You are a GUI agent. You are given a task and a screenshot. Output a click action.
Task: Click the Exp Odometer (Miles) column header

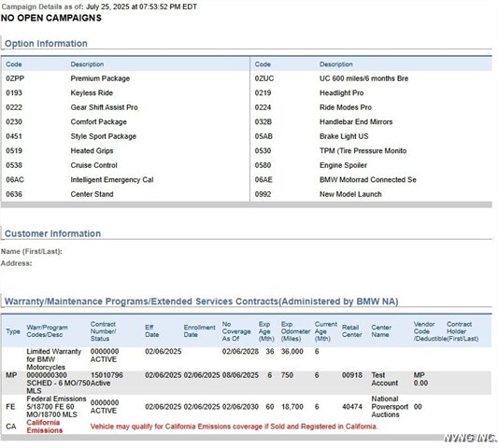click(295, 331)
